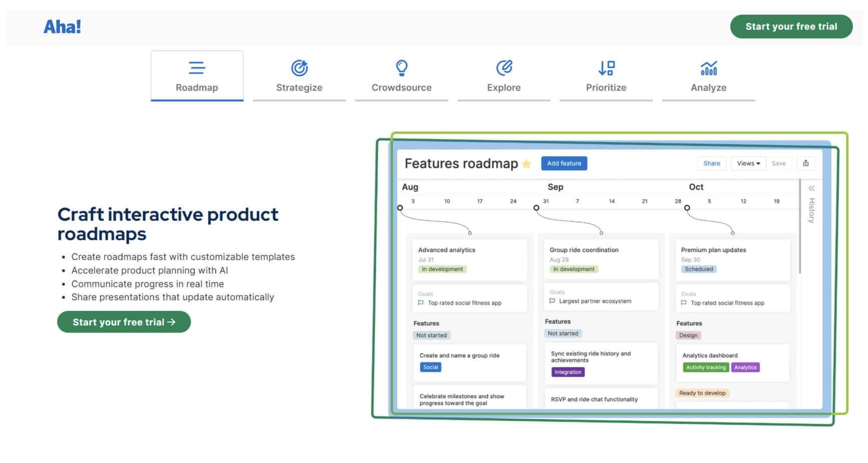
Task: Click the export icon beside Save
Action: pos(805,163)
